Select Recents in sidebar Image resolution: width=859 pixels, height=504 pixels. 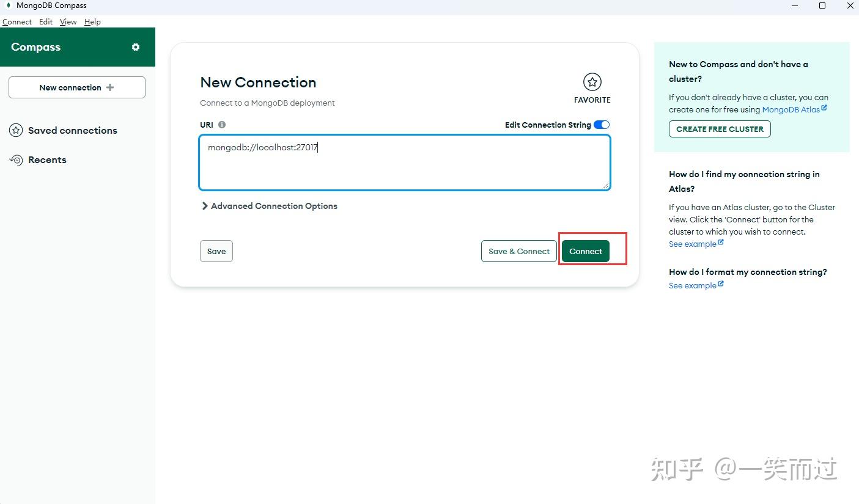pyautogui.click(x=47, y=159)
